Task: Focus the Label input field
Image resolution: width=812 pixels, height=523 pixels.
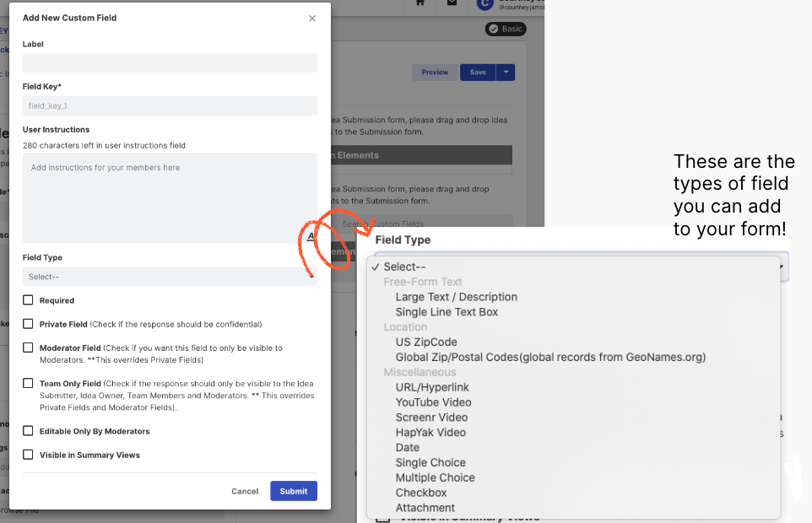Action: [170, 63]
